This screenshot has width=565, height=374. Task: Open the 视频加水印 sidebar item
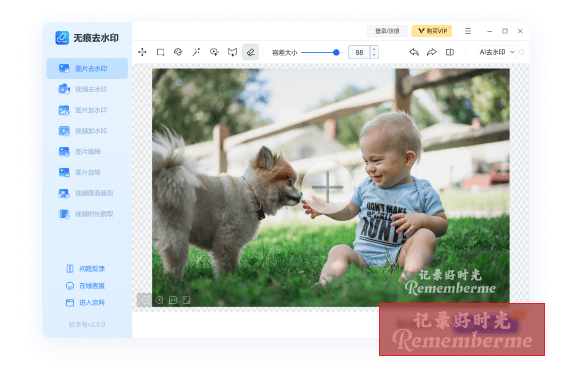tap(87, 131)
